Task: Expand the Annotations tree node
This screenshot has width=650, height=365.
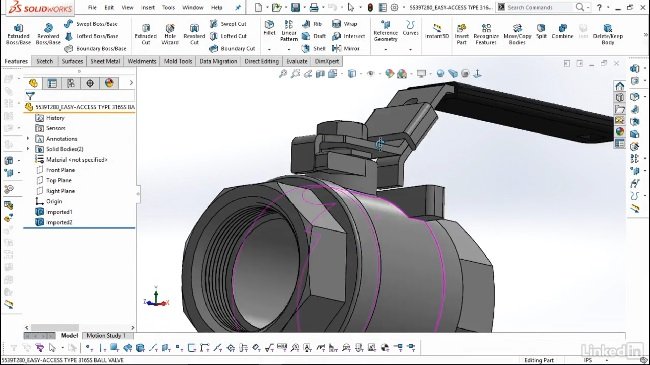Action: point(28,139)
